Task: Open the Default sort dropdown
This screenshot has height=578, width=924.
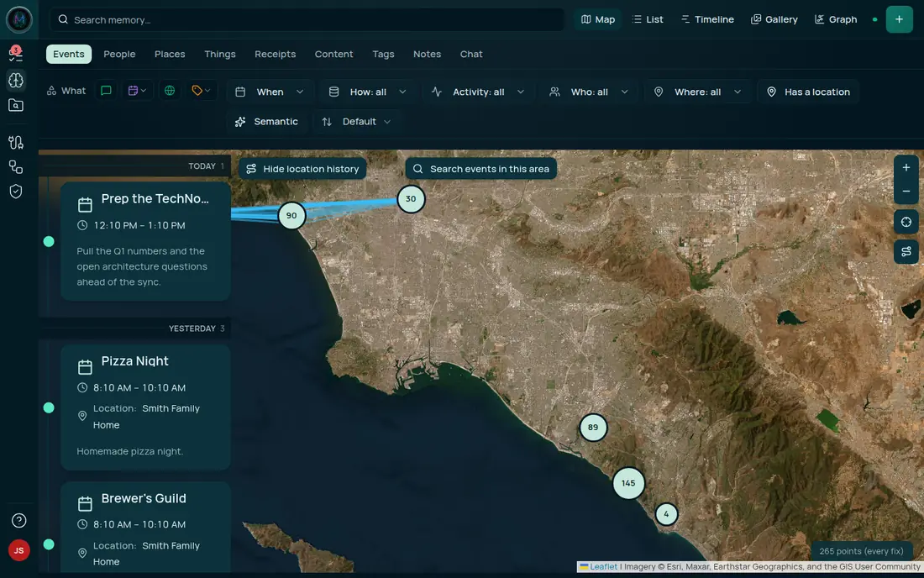Action: pos(356,121)
